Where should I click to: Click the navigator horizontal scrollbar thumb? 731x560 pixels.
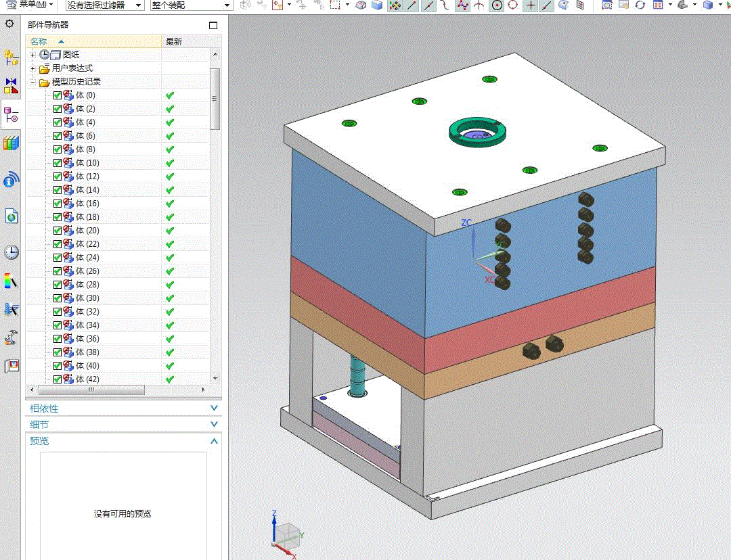coord(91,390)
